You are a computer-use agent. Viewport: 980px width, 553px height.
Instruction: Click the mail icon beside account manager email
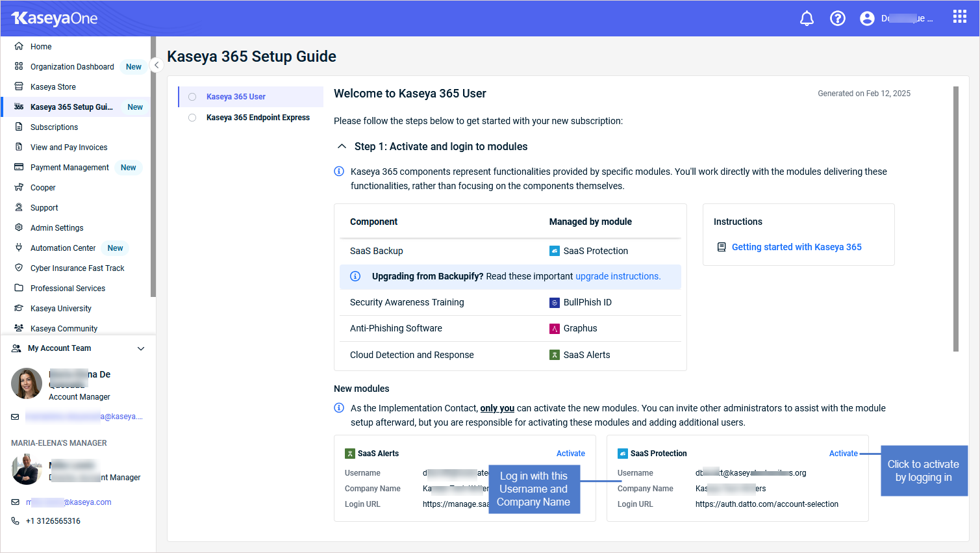(16, 417)
